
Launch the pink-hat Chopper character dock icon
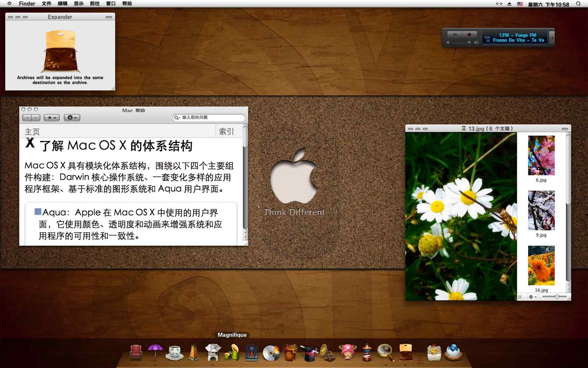(x=348, y=352)
